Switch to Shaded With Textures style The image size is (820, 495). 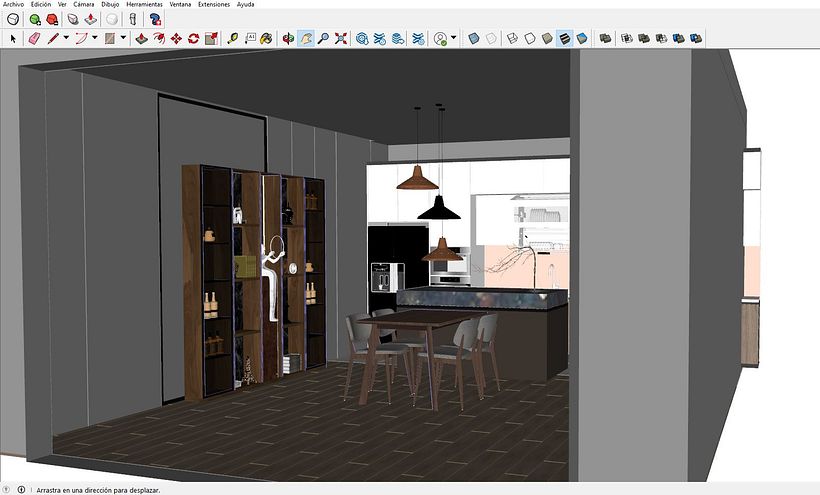(564, 38)
